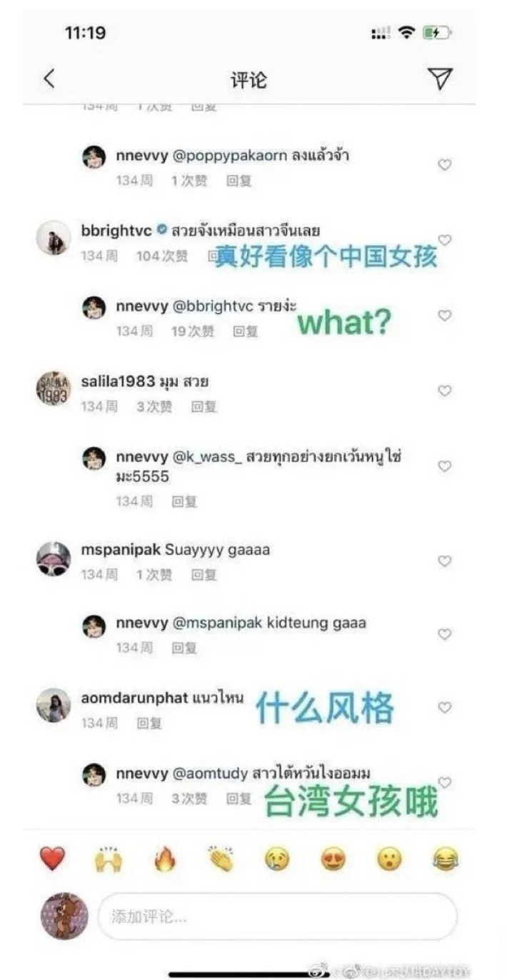Tap the fire emoji reaction

click(x=165, y=859)
